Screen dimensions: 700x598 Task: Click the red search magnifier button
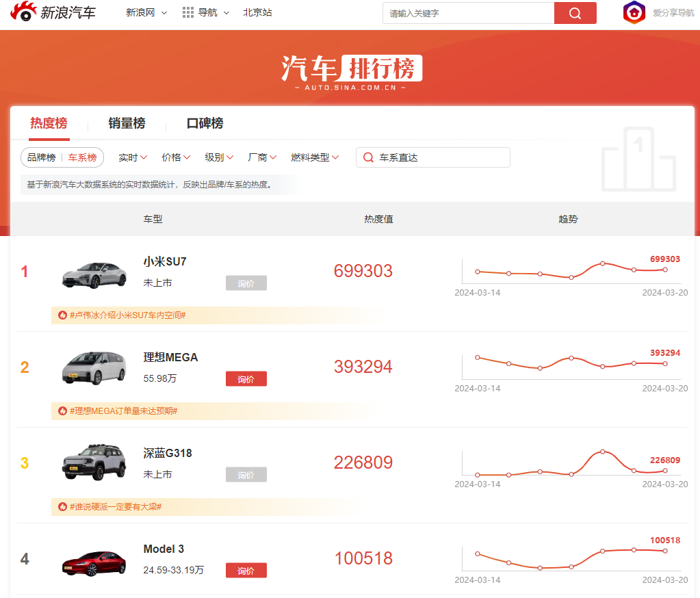[575, 13]
